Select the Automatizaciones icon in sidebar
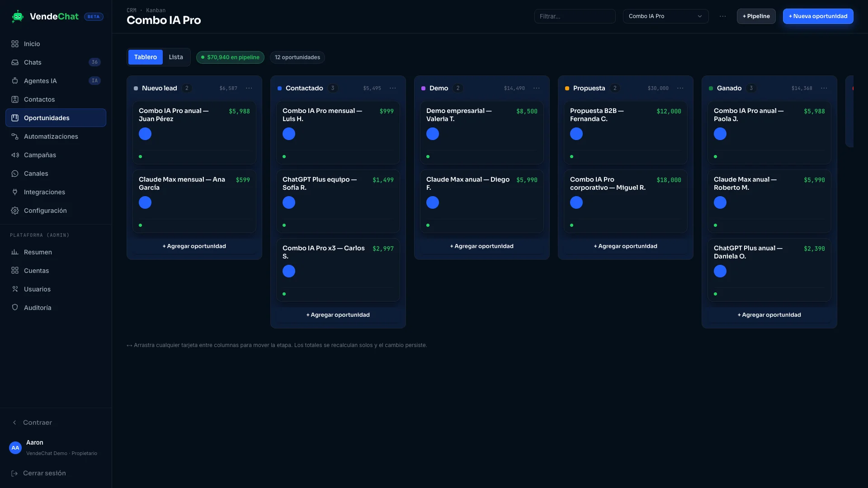The width and height of the screenshot is (868, 488). pos(15,136)
